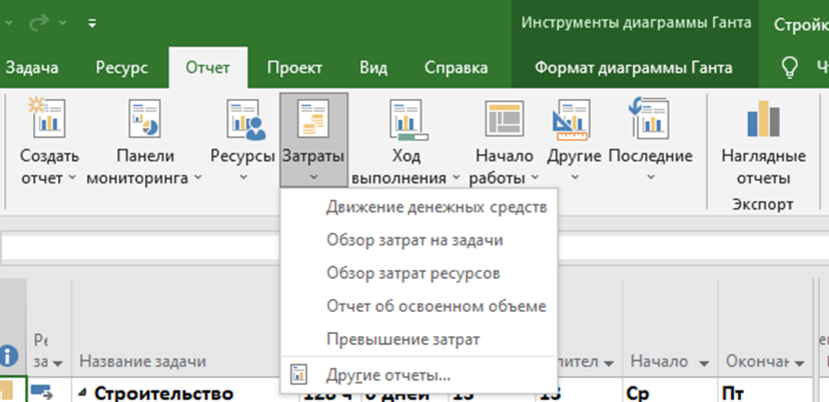Image resolution: width=829 pixels, height=402 pixels.
Task: Switch to the Проект ribbon tab
Action: click(x=294, y=68)
